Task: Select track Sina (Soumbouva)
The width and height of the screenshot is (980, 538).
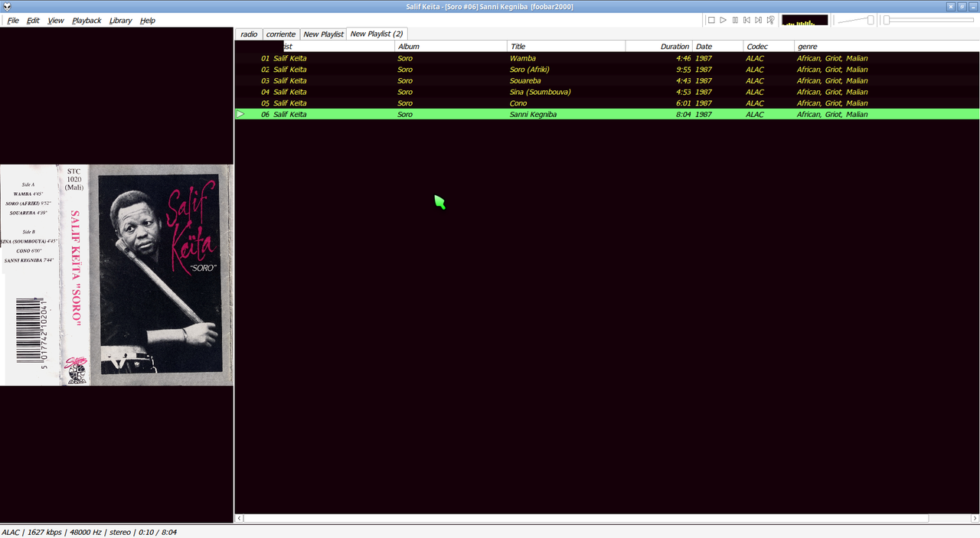Action: click(607, 92)
